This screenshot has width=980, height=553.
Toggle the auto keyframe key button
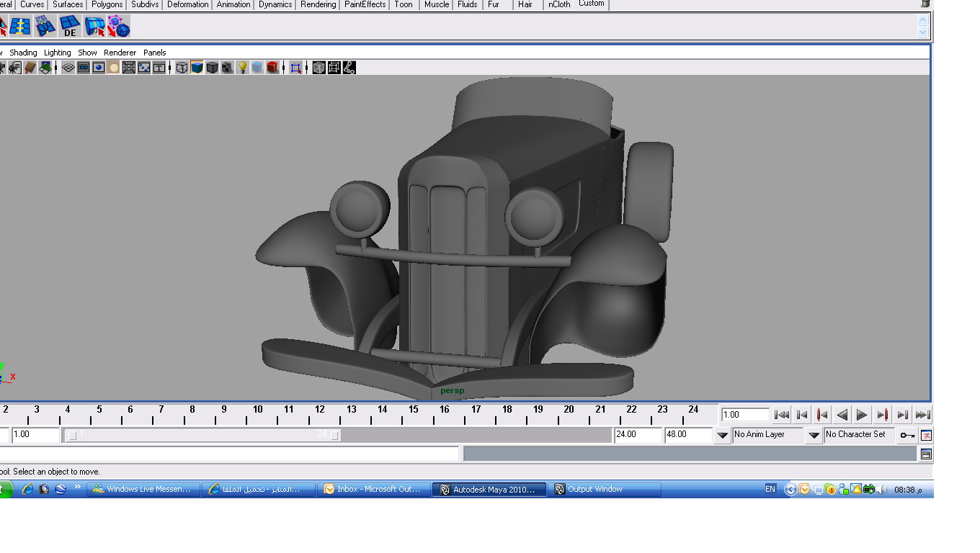click(907, 436)
